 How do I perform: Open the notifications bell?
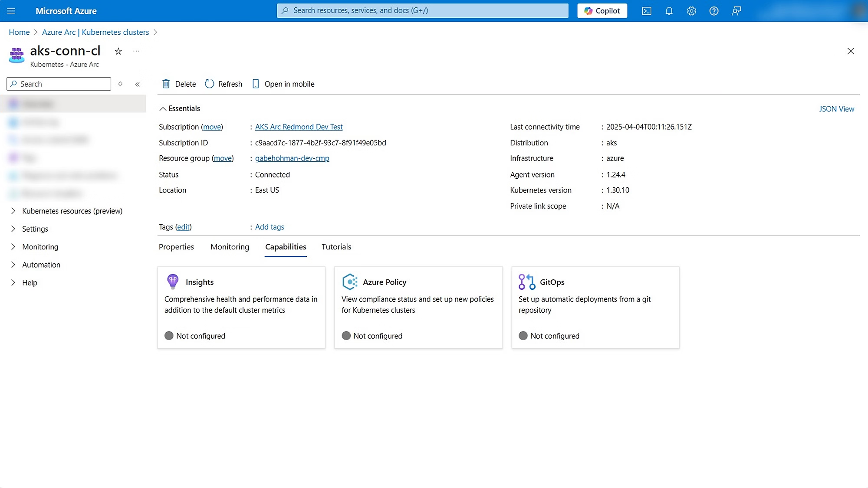point(669,11)
